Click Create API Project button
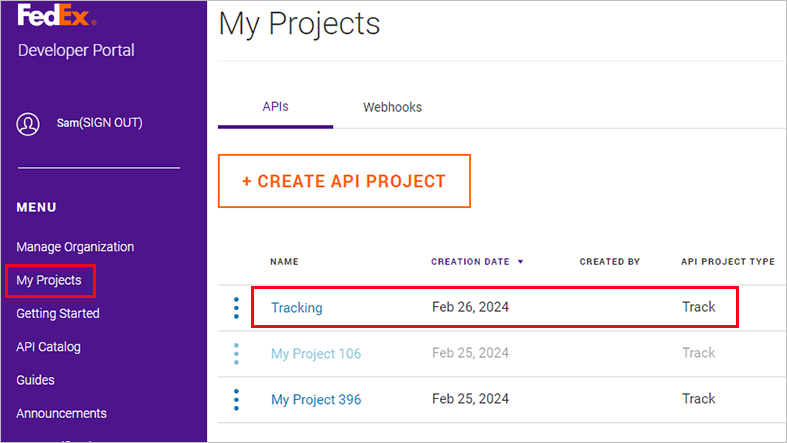This screenshot has height=443, width=787. coord(343,181)
